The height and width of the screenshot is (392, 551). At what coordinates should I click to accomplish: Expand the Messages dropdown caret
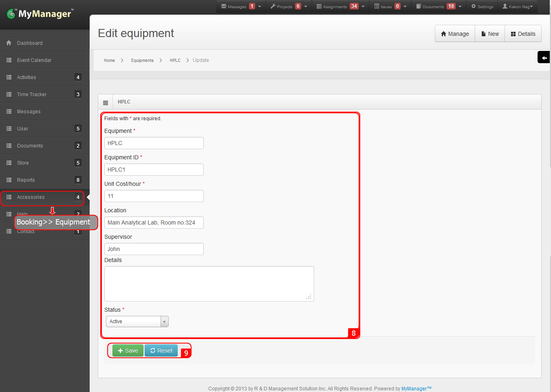pyautogui.click(x=259, y=6)
